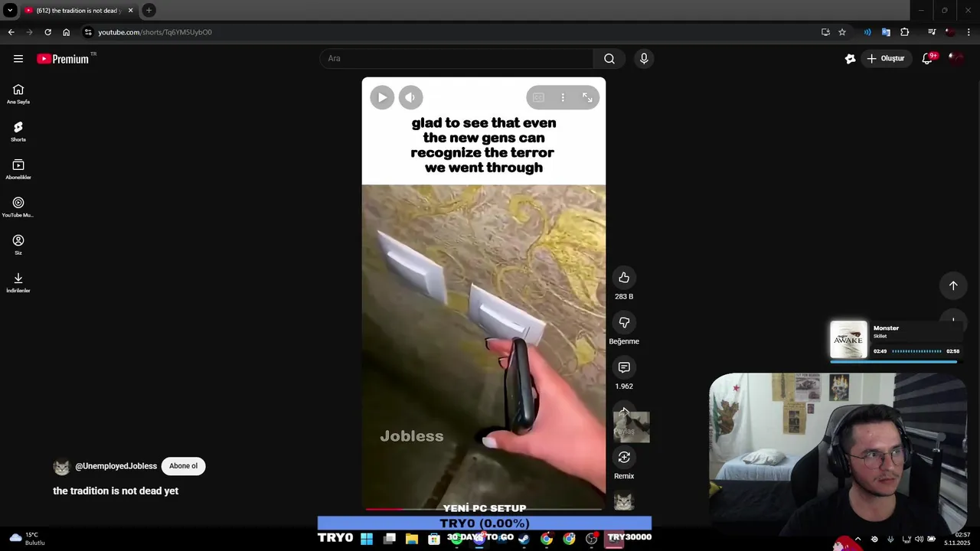Start voice search with microphone icon
The width and height of the screenshot is (980, 551).
point(644,59)
